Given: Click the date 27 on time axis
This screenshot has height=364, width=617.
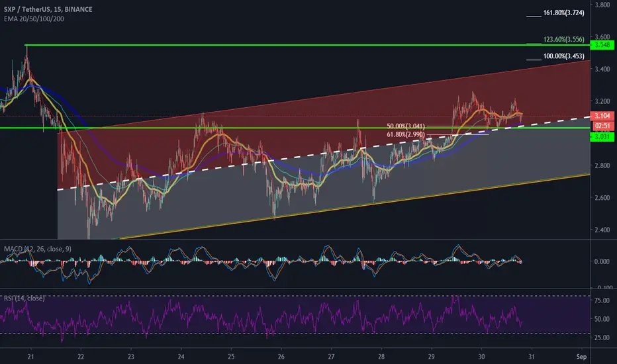Looking at the screenshot, I should pyautogui.click(x=331, y=357).
